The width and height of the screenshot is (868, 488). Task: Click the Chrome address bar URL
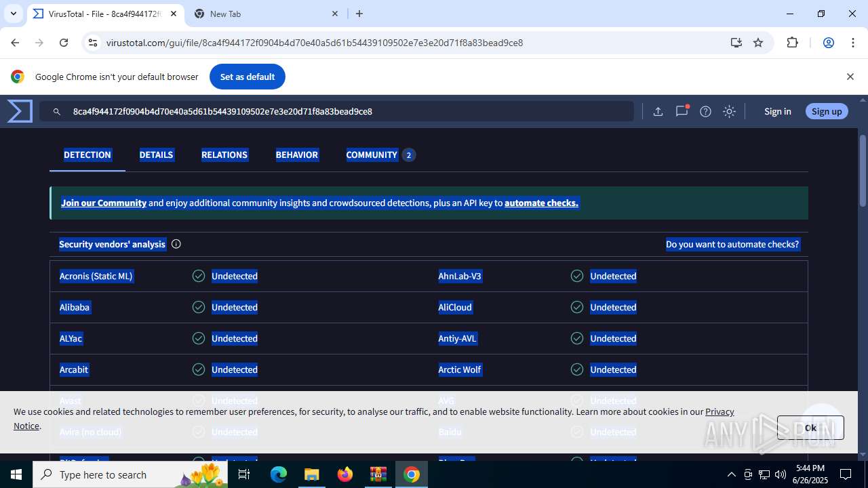click(315, 43)
